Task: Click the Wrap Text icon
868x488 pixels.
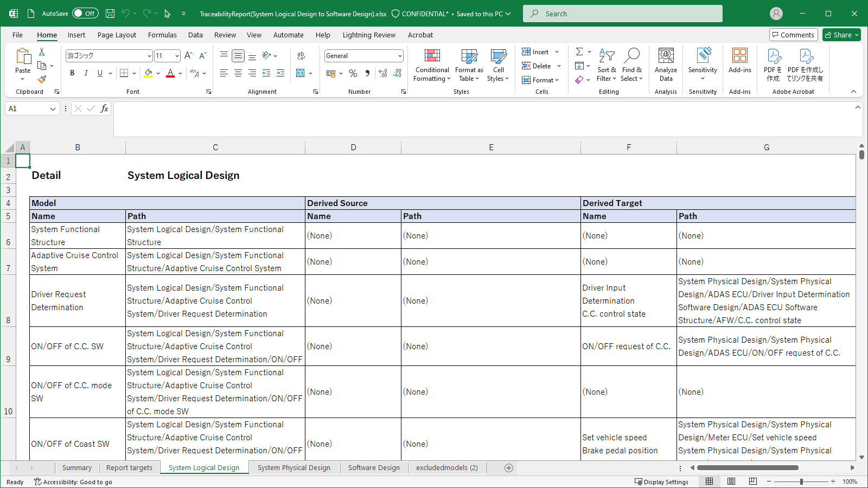Action: [x=301, y=55]
